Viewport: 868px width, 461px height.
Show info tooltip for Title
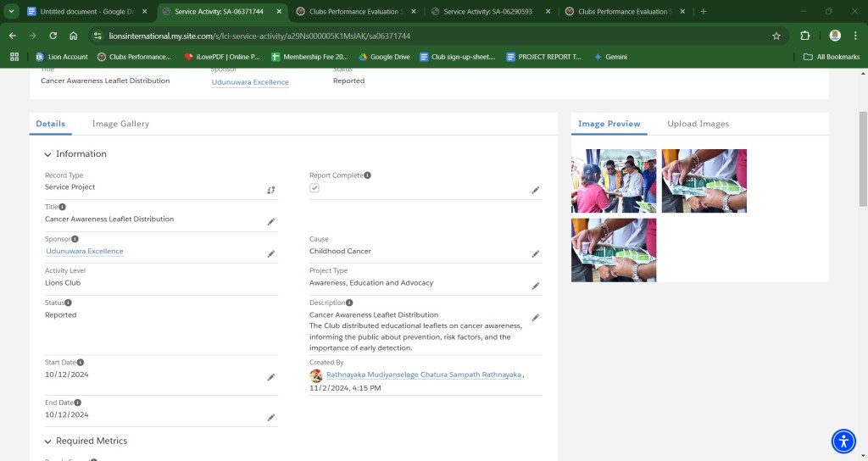(x=63, y=207)
